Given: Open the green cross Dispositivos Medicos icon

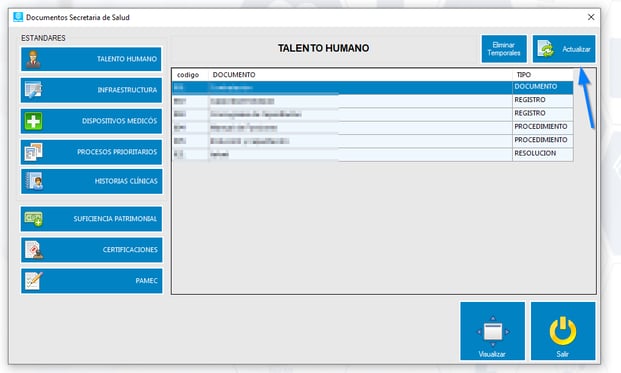Looking at the screenshot, I should click(x=33, y=121).
